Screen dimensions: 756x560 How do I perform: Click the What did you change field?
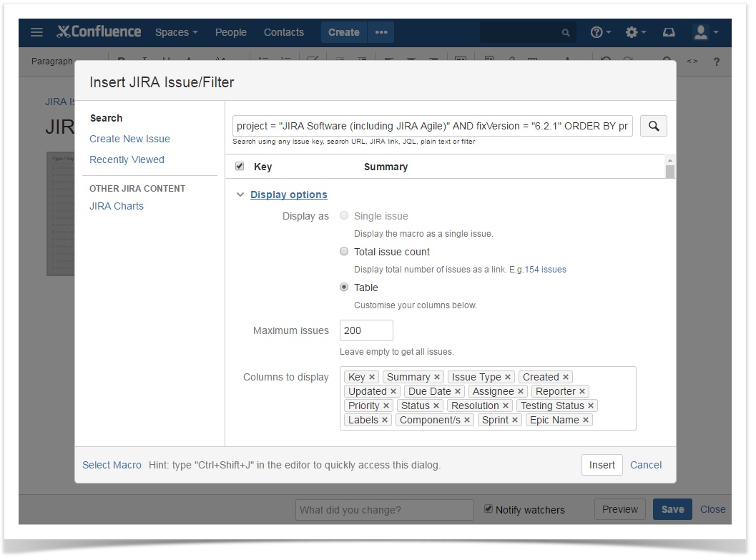click(x=384, y=510)
